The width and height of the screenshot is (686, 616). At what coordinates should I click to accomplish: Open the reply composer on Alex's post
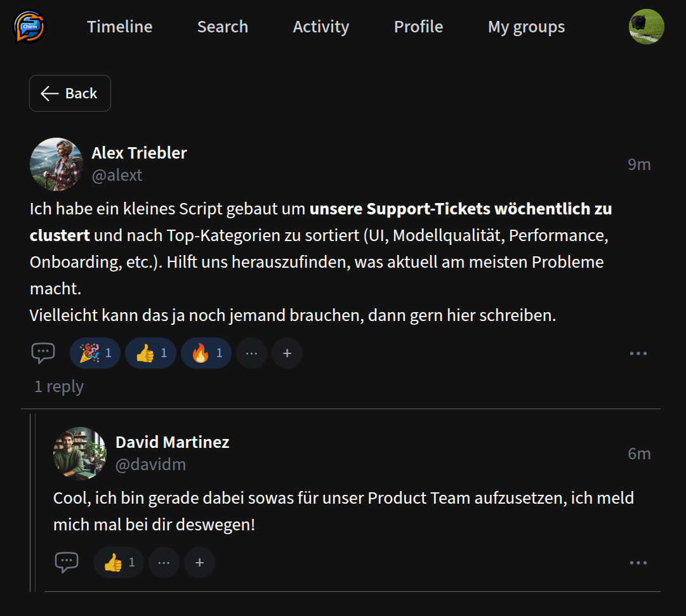click(43, 353)
